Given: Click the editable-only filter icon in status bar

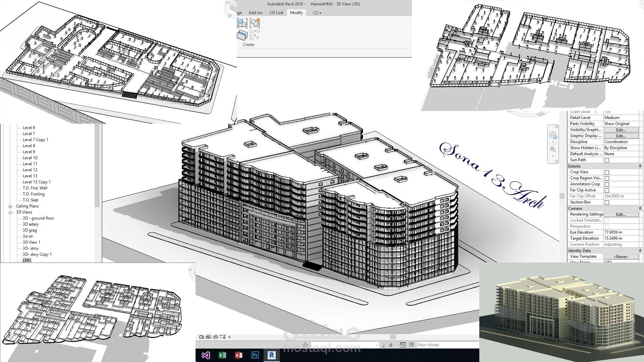Looking at the screenshot, I should tap(385, 345).
